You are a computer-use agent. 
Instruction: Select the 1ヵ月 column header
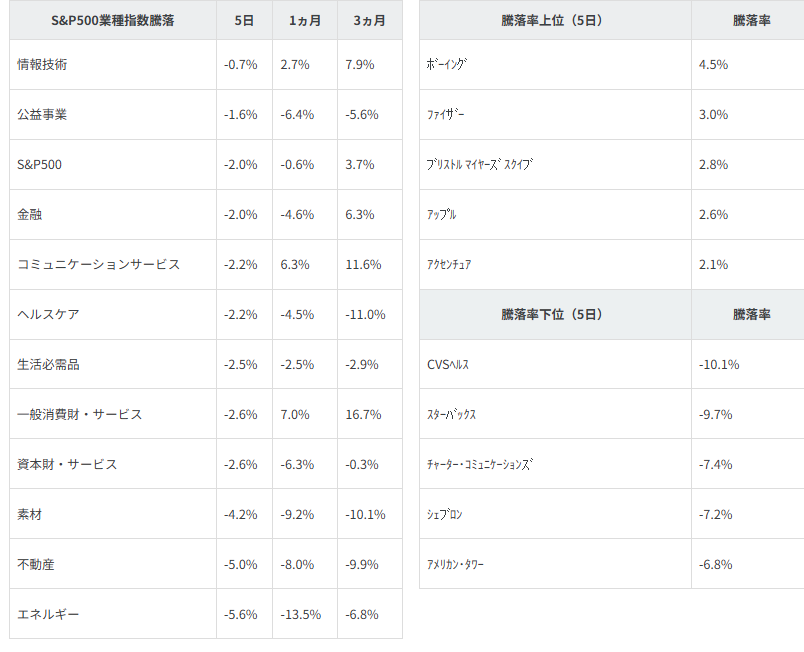click(x=304, y=20)
